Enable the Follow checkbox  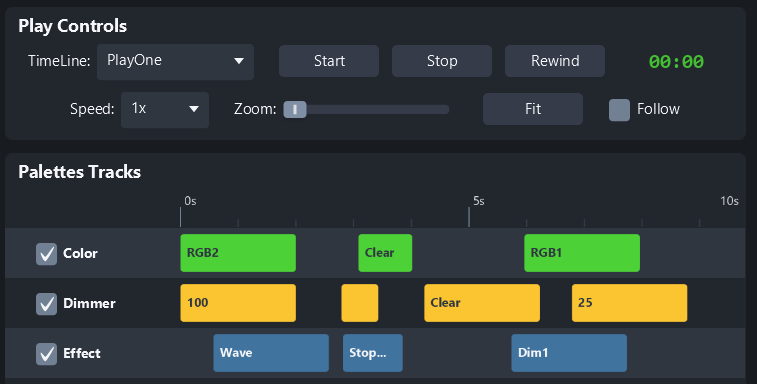[x=619, y=110]
